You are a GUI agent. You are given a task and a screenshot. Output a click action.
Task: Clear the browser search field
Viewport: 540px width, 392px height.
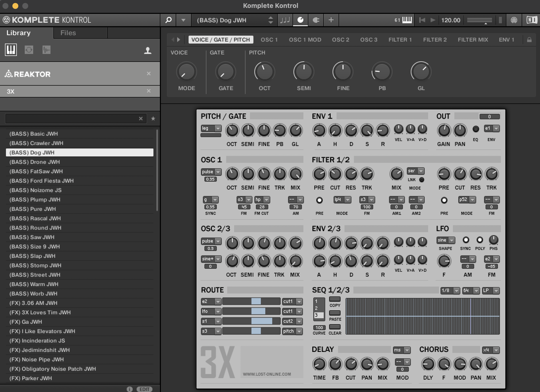point(141,119)
